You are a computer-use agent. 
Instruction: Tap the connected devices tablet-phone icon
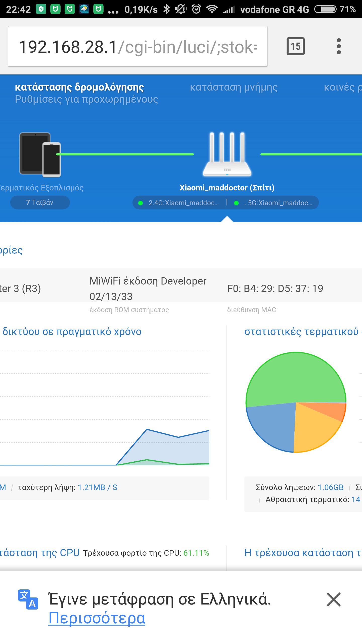(40, 155)
